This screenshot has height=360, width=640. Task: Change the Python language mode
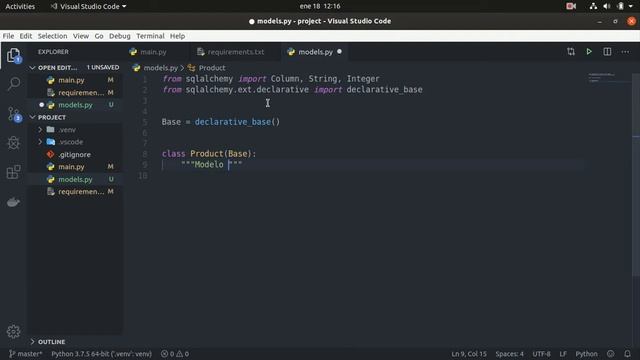pyautogui.click(x=586, y=354)
